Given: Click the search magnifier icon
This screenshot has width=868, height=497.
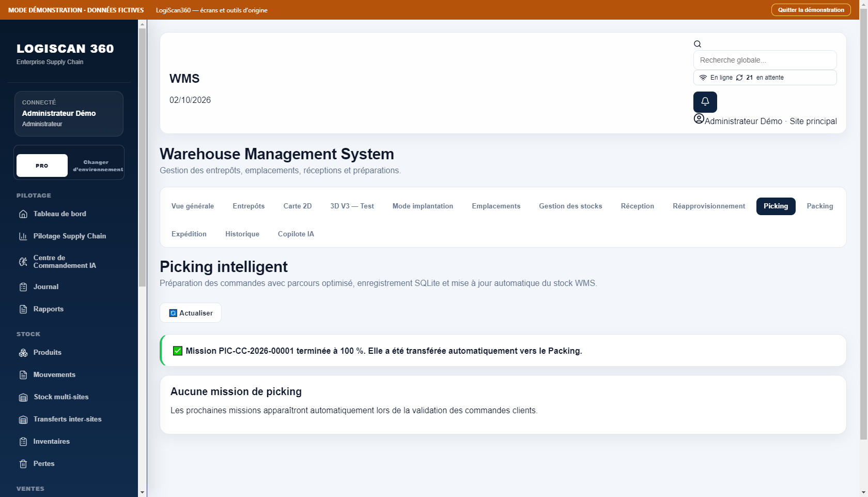Looking at the screenshot, I should [698, 44].
